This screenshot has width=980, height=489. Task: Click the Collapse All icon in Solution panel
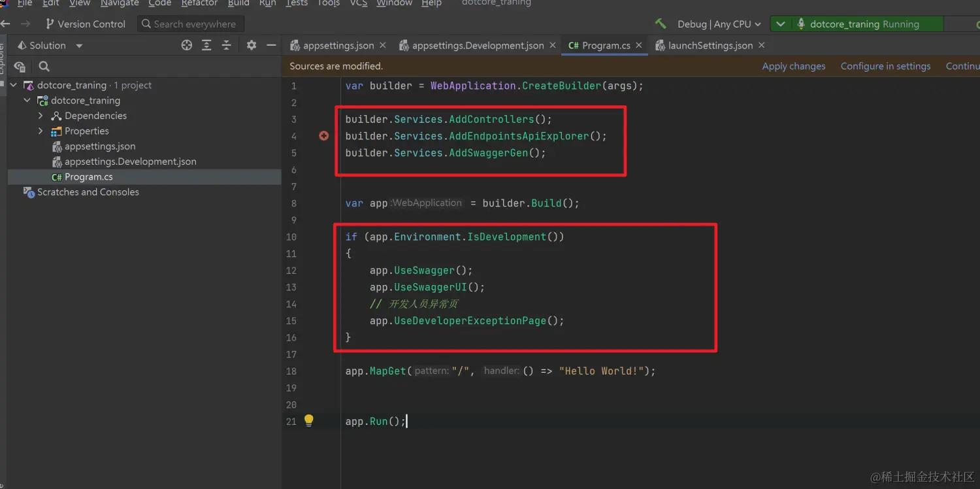(226, 45)
